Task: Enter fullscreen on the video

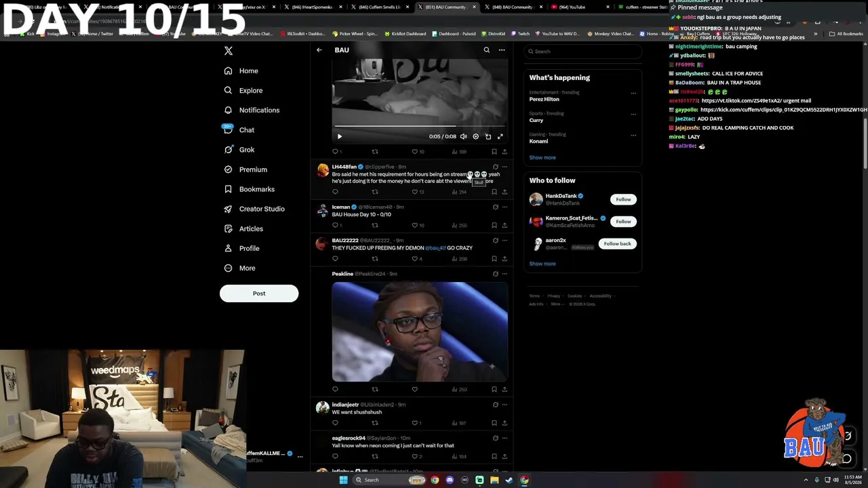Action: click(x=500, y=136)
